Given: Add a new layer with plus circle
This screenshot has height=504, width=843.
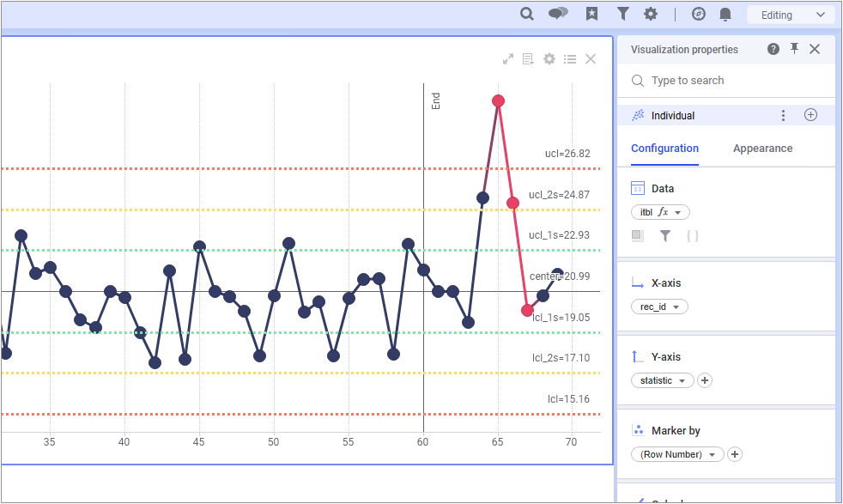Looking at the screenshot, I should coord(810,114).
